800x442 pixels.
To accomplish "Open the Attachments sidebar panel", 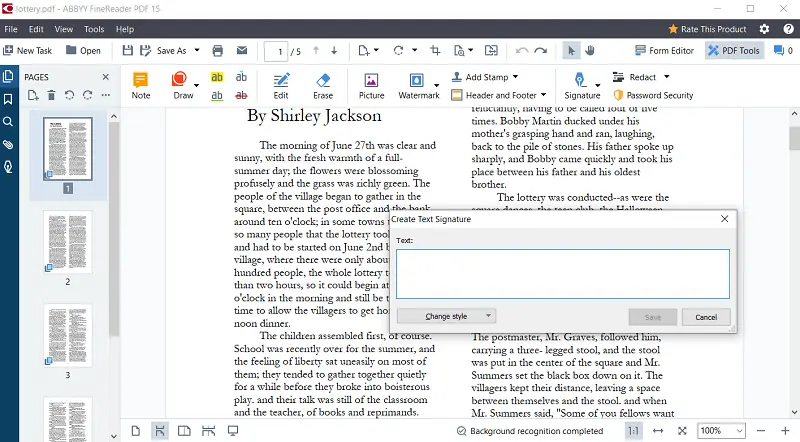I will click(x=8, y=144).
